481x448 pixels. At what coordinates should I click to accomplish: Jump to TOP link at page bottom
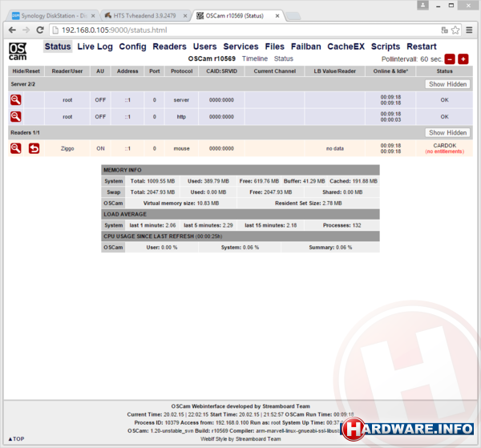[x=16, y=439]
